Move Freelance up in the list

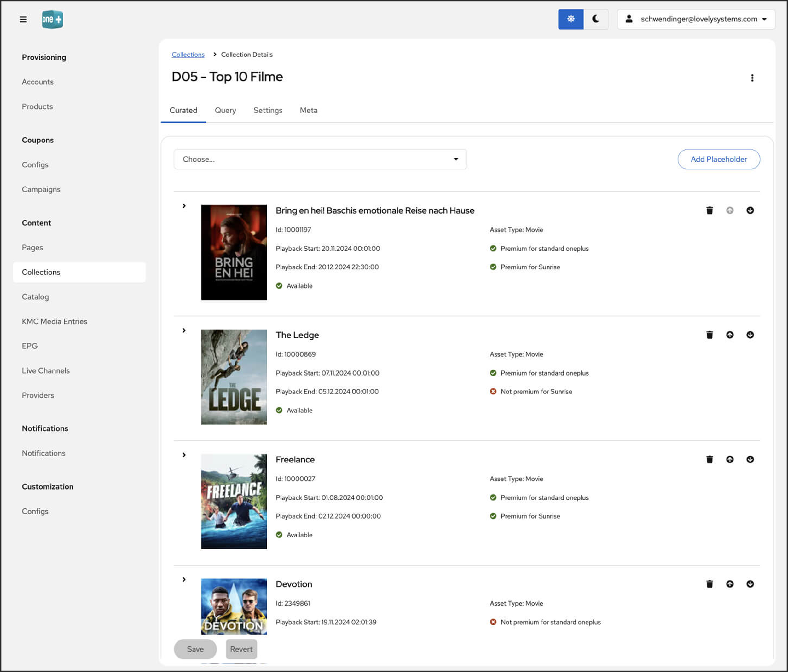729,460
